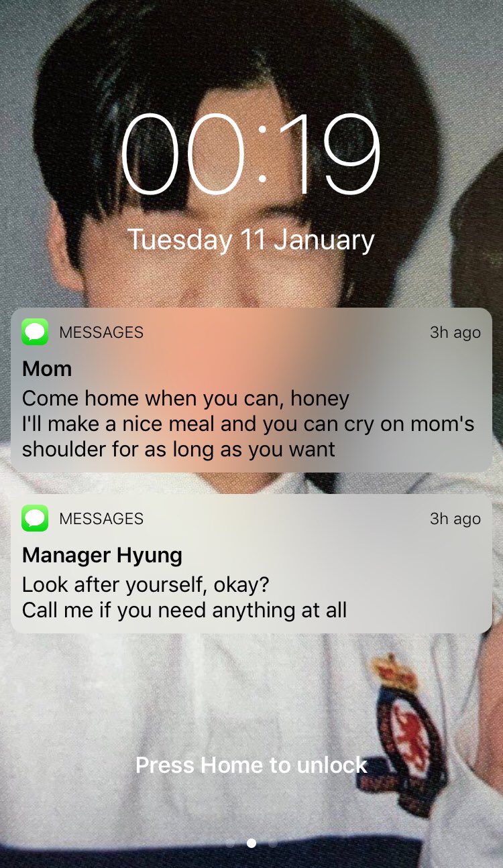Select the left page indicator dot
This screenshot has height=868, width=503.
click(230, 843)
